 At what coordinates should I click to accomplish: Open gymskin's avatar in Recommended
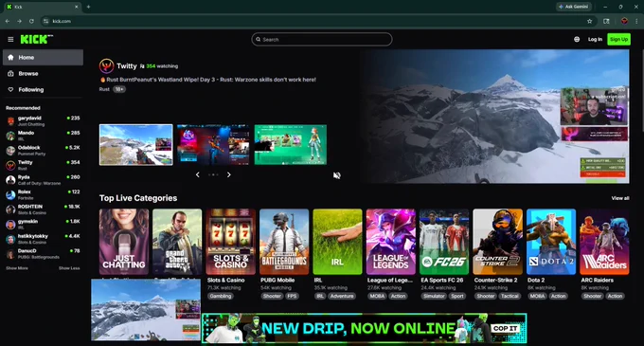[10, 225]
